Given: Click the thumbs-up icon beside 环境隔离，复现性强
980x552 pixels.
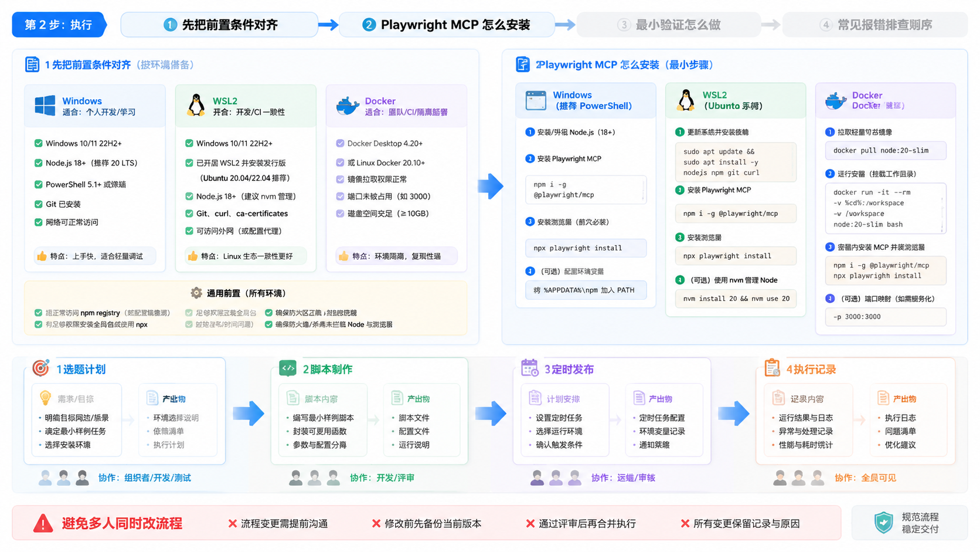Looking at the screenshot, I should click(343, 256).
